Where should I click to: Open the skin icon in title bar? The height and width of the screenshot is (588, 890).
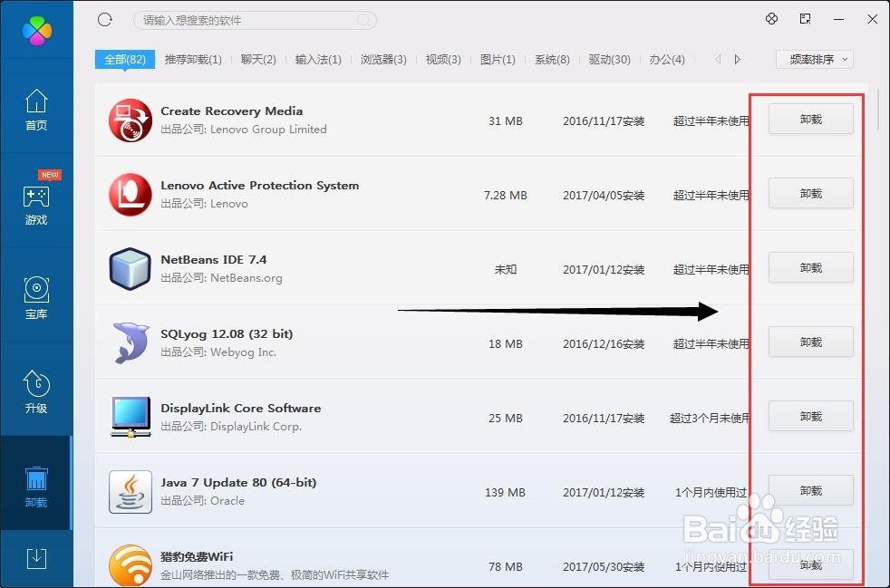pyautogui.click(x=771, y=19)
